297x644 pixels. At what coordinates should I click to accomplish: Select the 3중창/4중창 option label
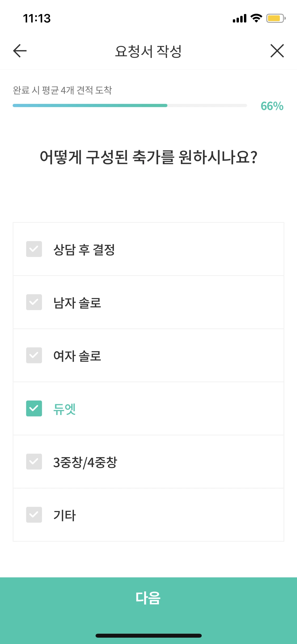(x=85, y=462)
